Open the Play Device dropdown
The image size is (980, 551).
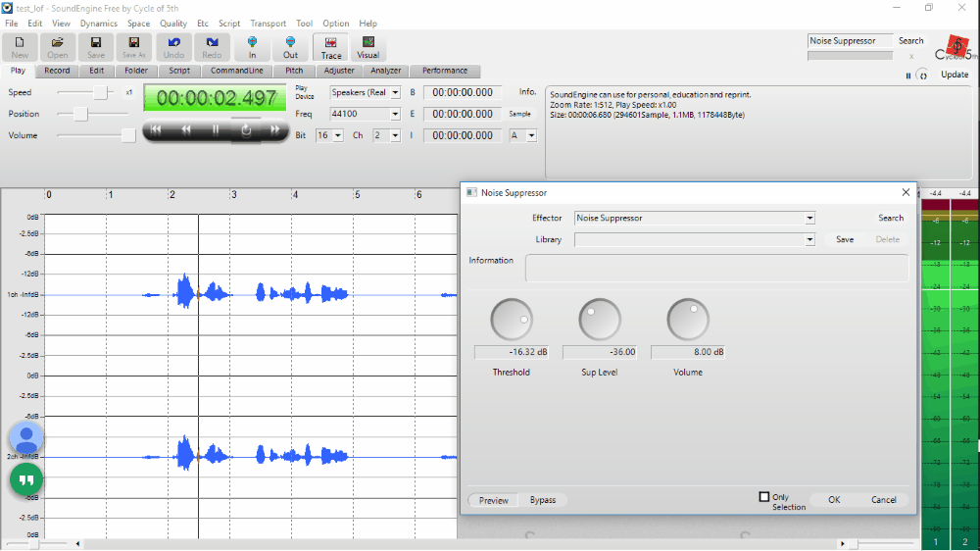point(395,92)
